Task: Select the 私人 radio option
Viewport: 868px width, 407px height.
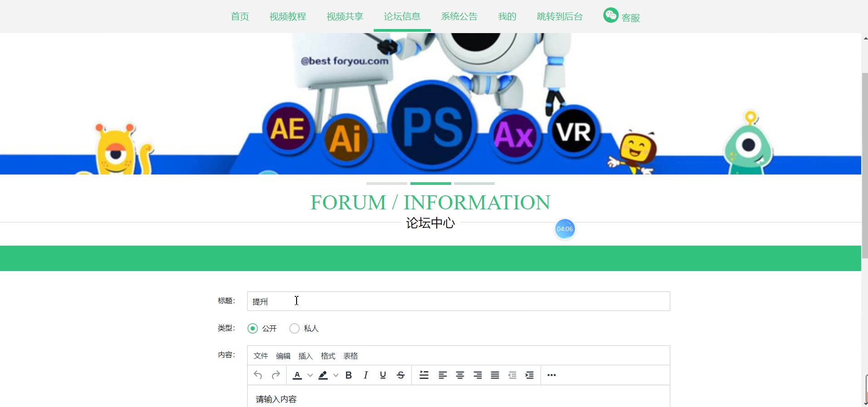Action: point(294,328)
